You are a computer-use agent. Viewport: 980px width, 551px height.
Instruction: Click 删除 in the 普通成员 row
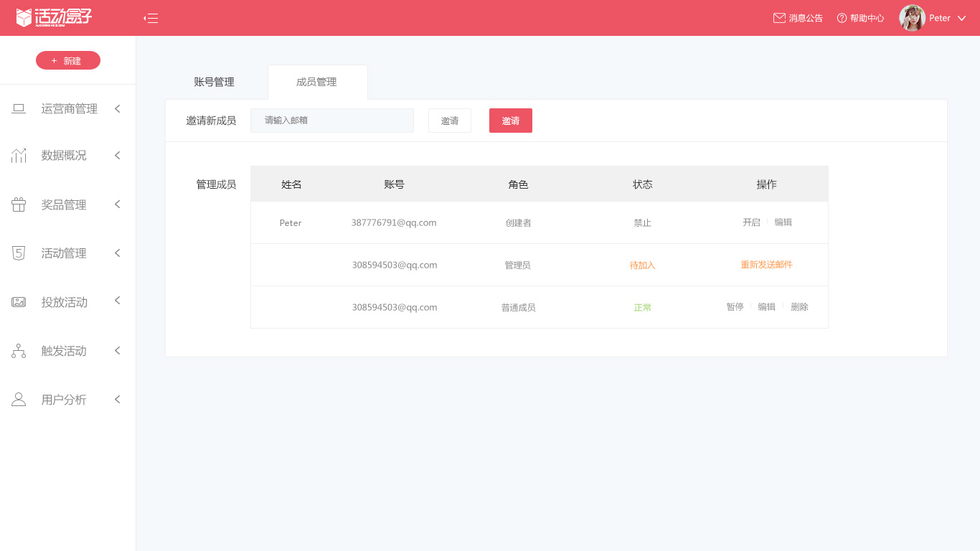click(800, 307)
